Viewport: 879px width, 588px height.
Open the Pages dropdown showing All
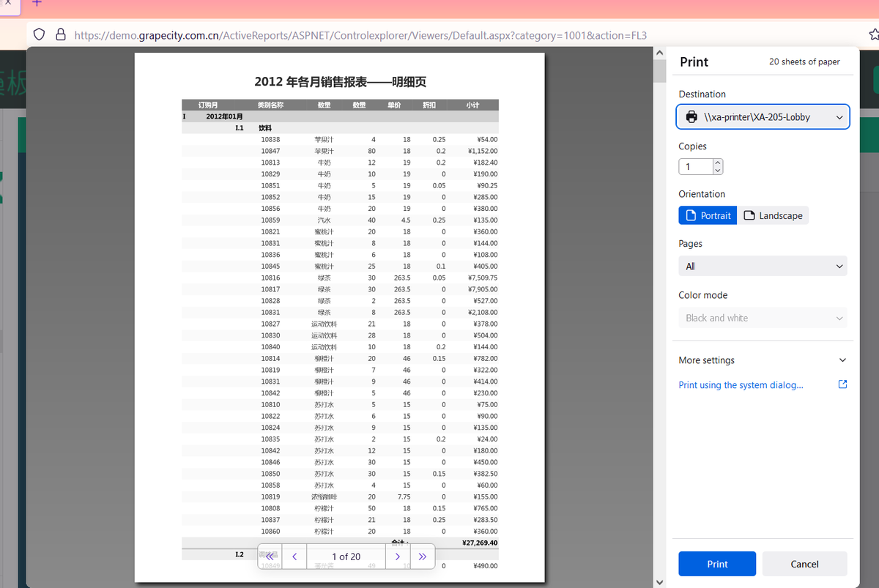pos(763,266)
